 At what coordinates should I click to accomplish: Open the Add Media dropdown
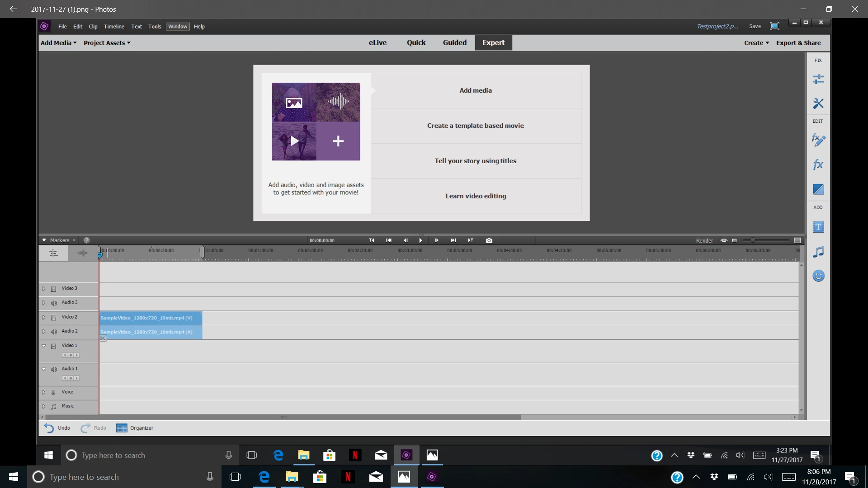[x=58, y=43]
